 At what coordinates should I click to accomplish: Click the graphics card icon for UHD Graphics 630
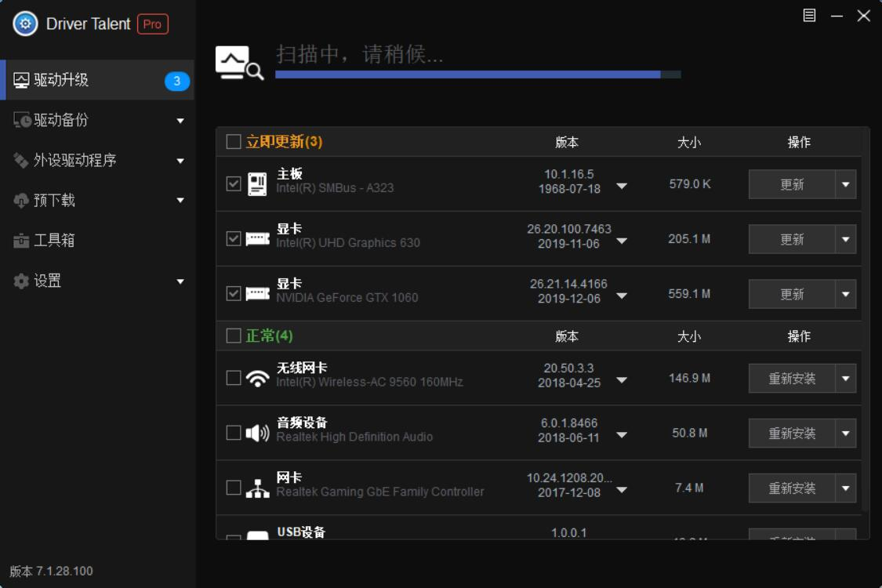[258, 239]
